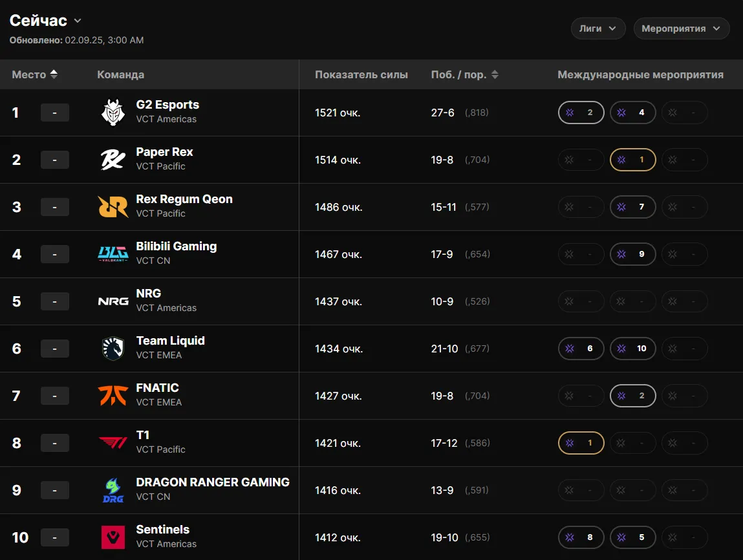Open Bilibili Gaming team link
Screen dimensions: 743x560
click(177, 246)
